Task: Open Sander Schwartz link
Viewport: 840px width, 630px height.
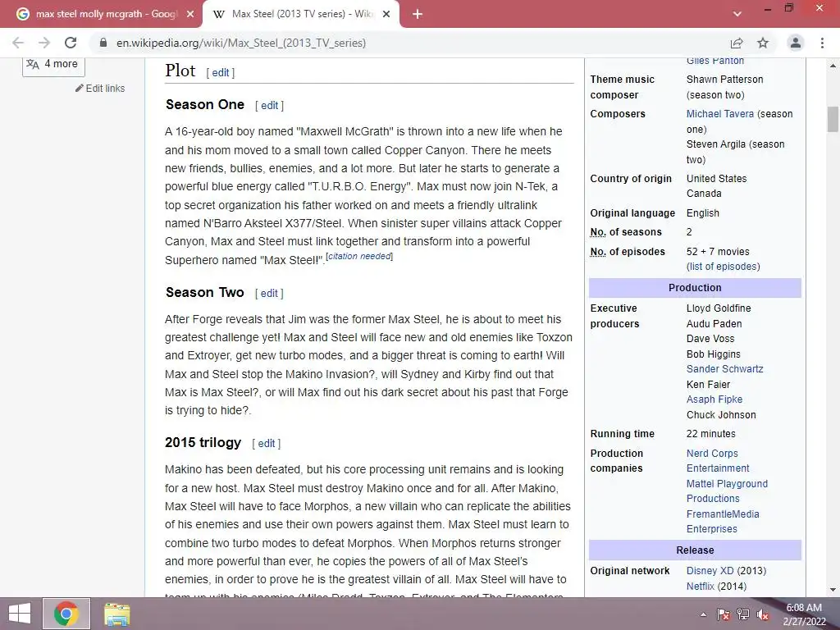Action: pos(725,368)
